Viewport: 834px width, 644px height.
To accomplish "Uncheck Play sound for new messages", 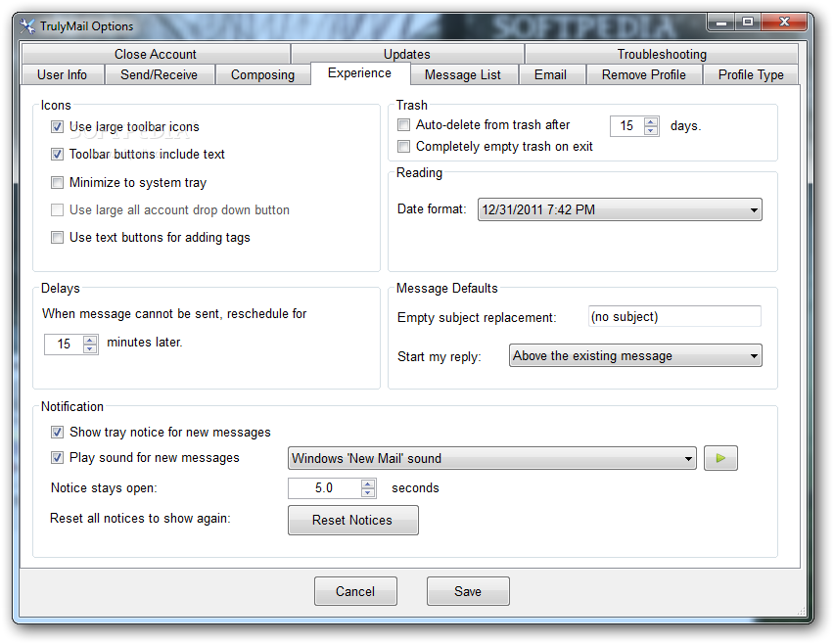I will (57, 457).
